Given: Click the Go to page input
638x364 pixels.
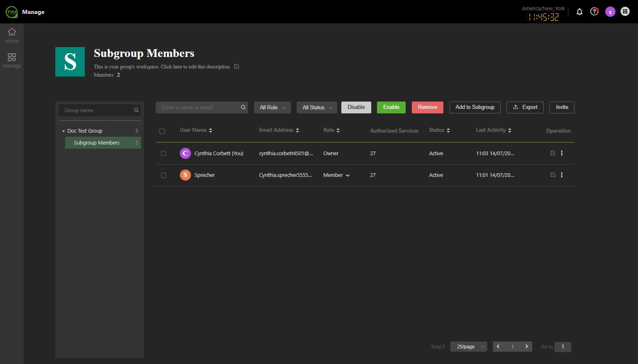Looking at the screenshot, I should [x=563, y=346].
